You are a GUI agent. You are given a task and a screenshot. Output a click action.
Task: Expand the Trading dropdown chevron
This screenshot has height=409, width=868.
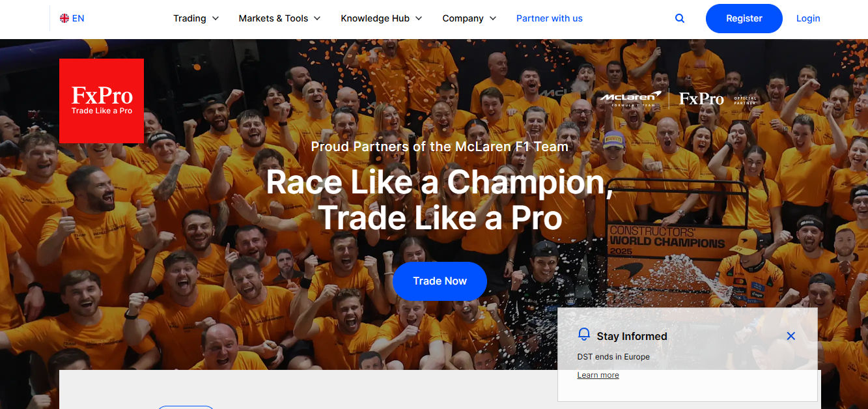tap(216, 18)
